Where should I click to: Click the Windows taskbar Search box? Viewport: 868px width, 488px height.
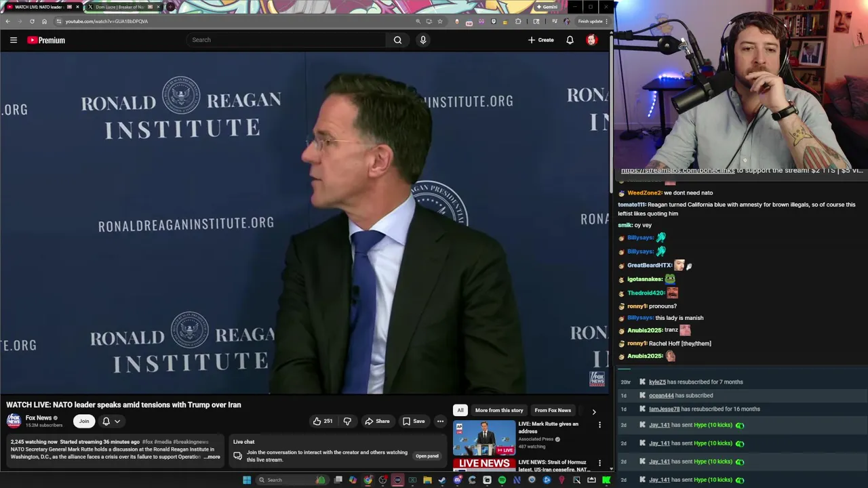tap(292, 480)
